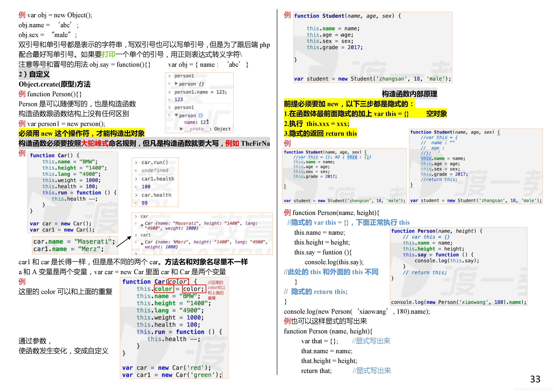Click the comment "//var this = {}; AO { this : {}}"
The width and height of the screenshot is (554, 392).
pyautogui.click(x=332, y=157)
